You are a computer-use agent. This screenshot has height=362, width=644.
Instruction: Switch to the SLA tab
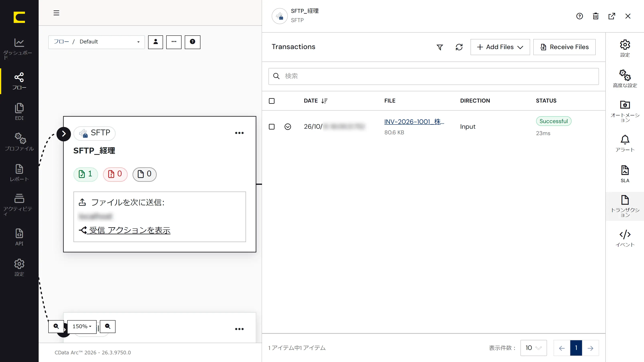tap(625, 174)
